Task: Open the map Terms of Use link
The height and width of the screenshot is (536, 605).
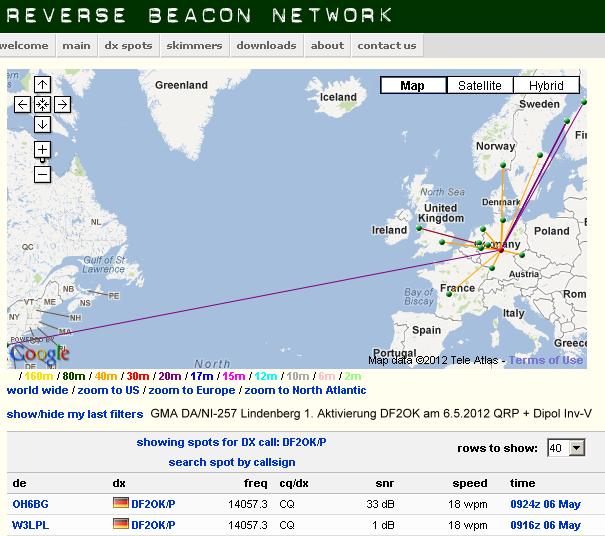Action: pyautogui.click(x=546, y=360)
